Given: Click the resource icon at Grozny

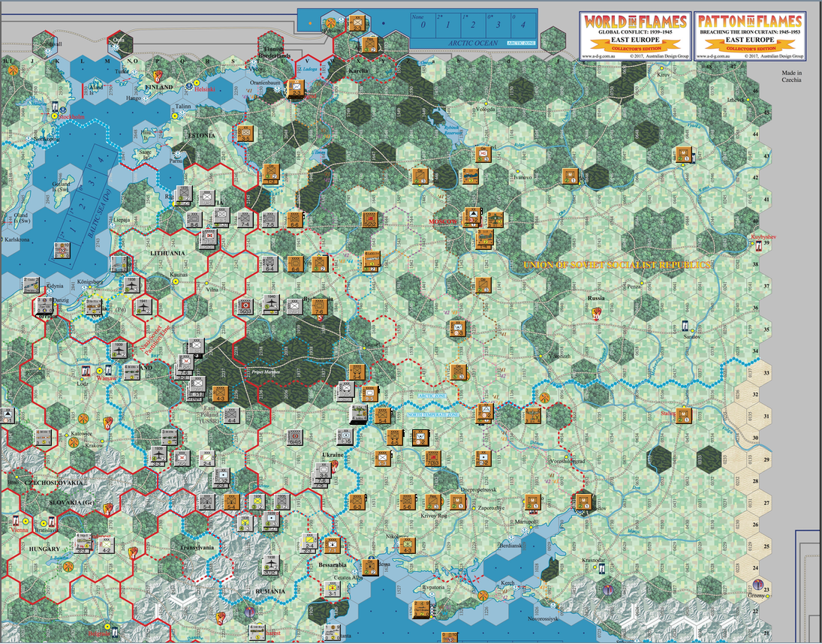Looking at the screenshot, I should tap(757, 584).
